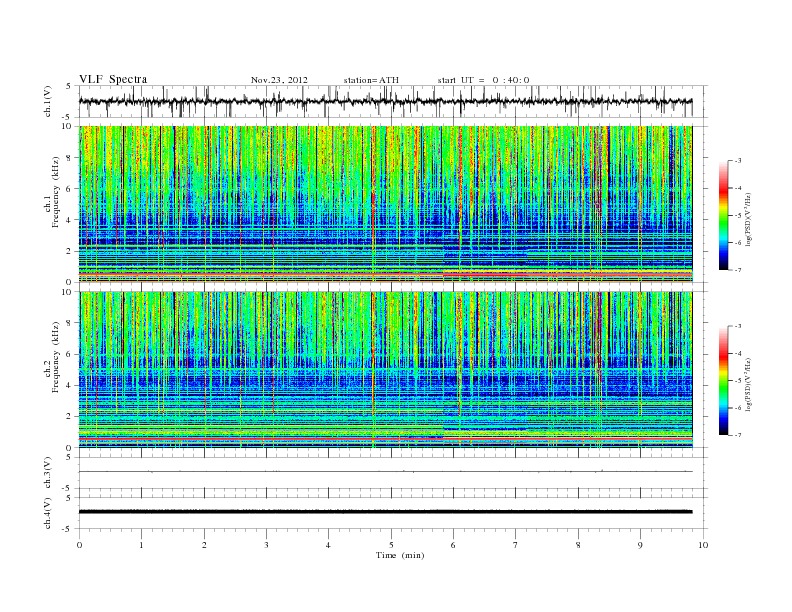
Task: Click the lower 'log(PSD)(V²/Hz)' colorbar label
Action: [x=748, y=384]
